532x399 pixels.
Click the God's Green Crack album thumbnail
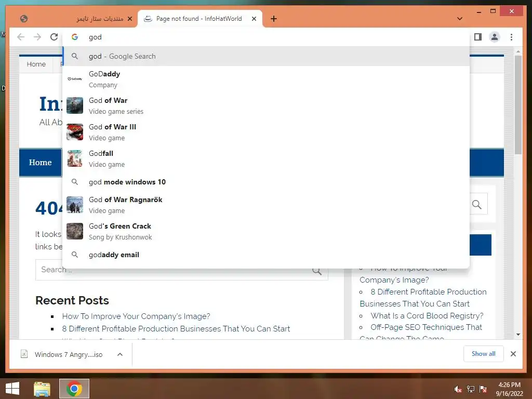(x=75, y=231)
